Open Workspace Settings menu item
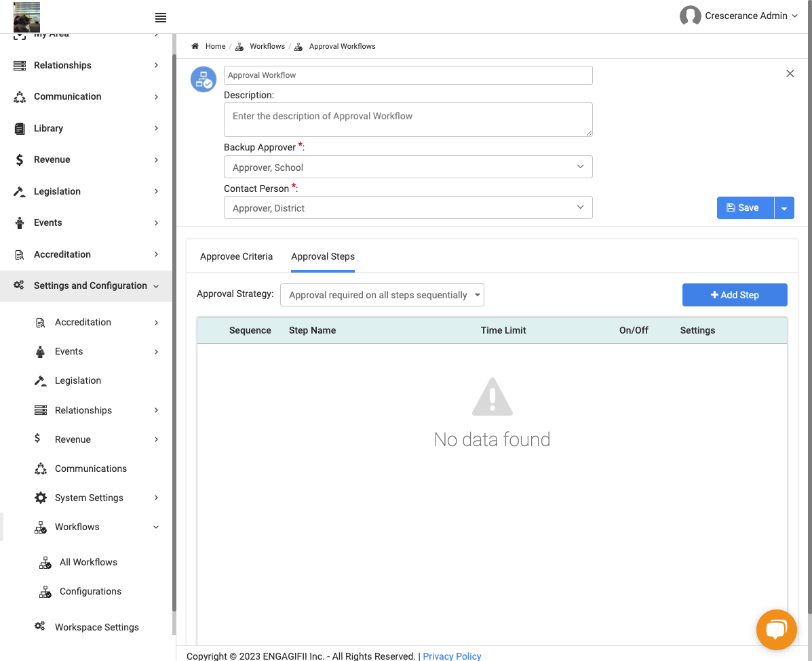Image resolution: width=812 pixels, height=661 pixels. point(97,627)
